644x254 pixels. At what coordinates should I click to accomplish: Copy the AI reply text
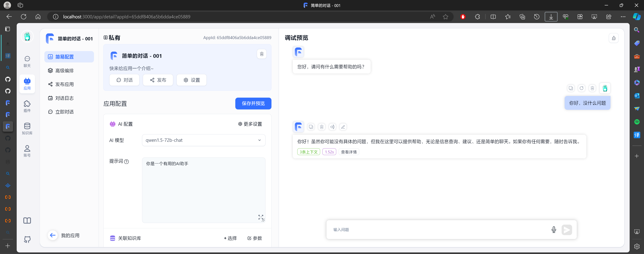click(311, 127)
